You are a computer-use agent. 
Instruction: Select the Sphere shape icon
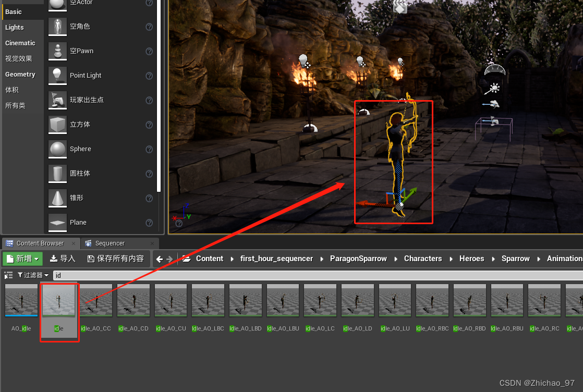coord(57,149)
